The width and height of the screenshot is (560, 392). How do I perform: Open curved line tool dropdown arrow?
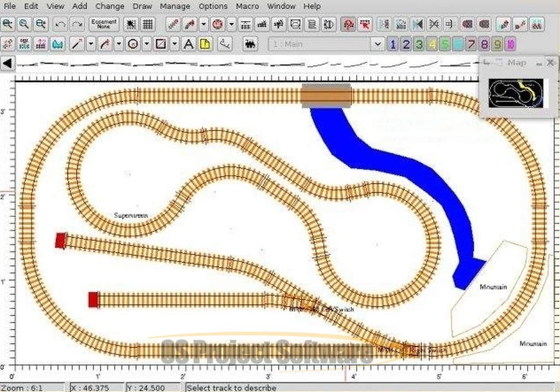click(119, 44)
